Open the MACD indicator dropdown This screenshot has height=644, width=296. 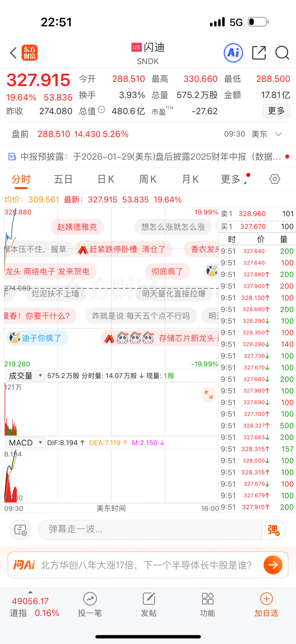(25, 443)
